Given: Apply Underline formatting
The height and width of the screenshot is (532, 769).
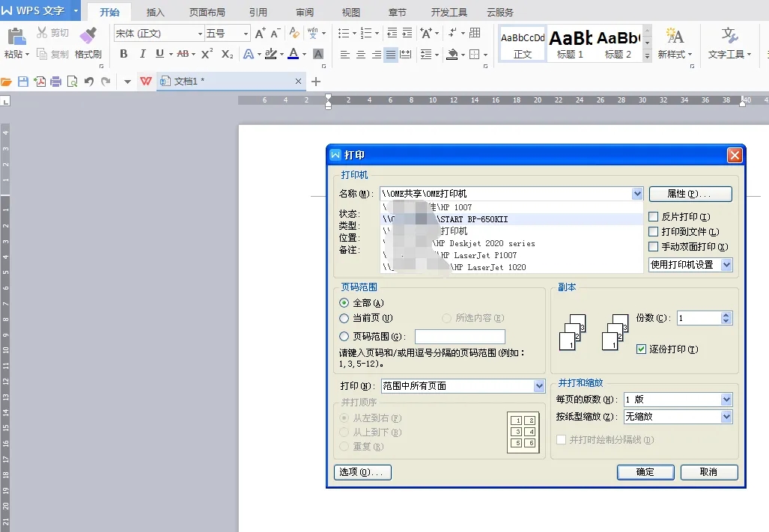Looking at the screenshot, I should [159, 54].
